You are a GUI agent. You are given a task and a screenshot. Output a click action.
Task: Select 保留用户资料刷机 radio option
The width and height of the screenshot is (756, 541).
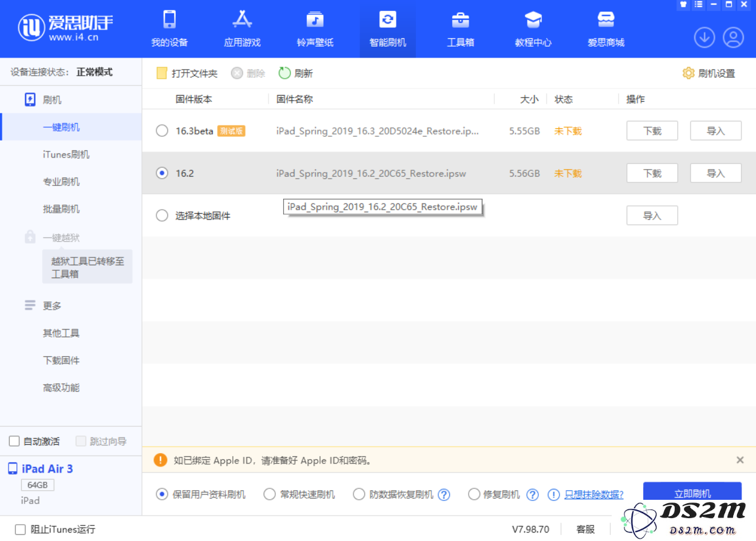pos(162,494)
